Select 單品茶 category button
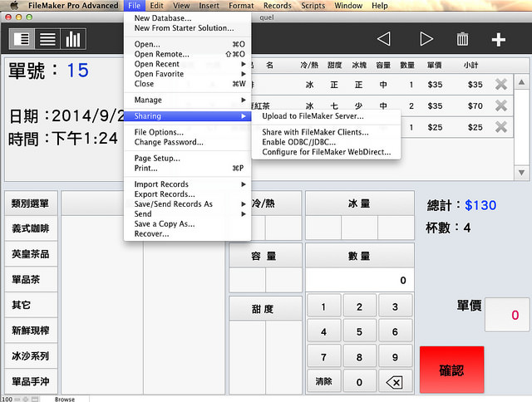Image resolution: width=532 pixels, height=402 pixels. point(31,279)
